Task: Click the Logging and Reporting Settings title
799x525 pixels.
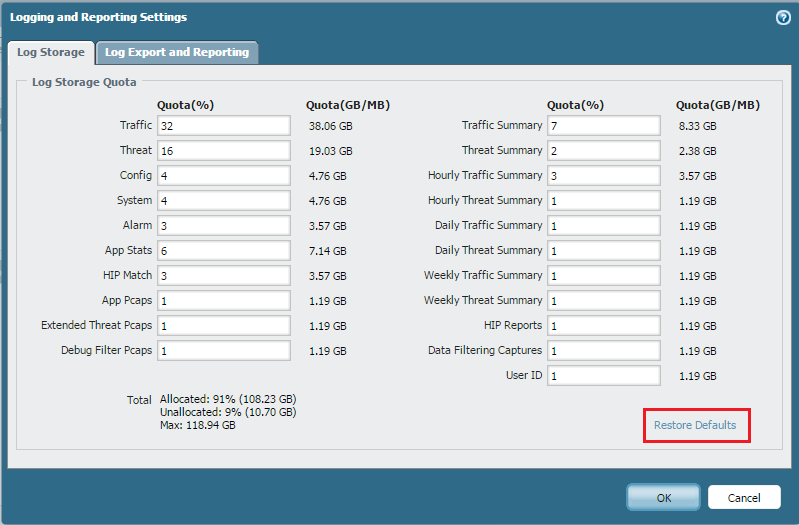Action: pos(98,17)
